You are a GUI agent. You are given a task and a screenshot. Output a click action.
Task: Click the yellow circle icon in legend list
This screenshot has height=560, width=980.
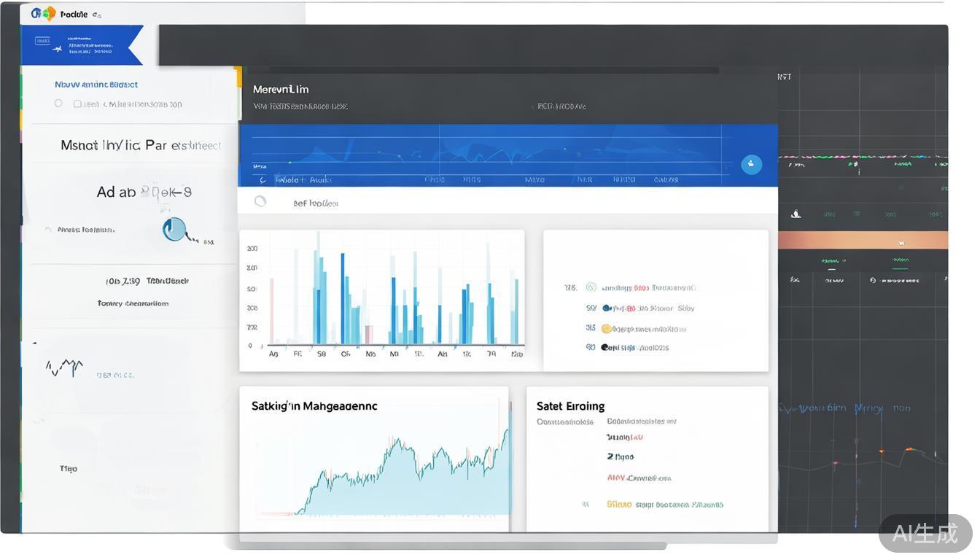click(x=606, y=329)
